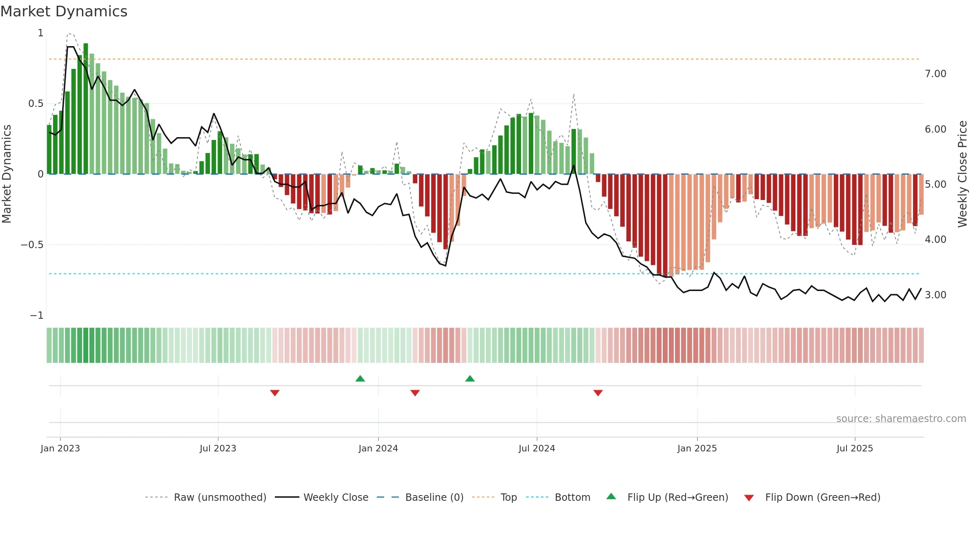The image size is (980, 551).
Task: Click the 0.5 left axis label
Action: click(x=36, y=104)
